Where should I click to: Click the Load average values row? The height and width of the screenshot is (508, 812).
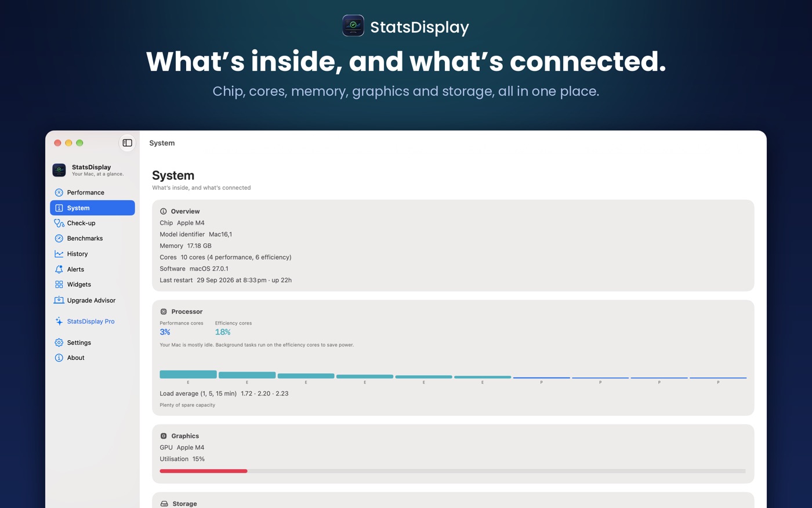tap(224, 393)
